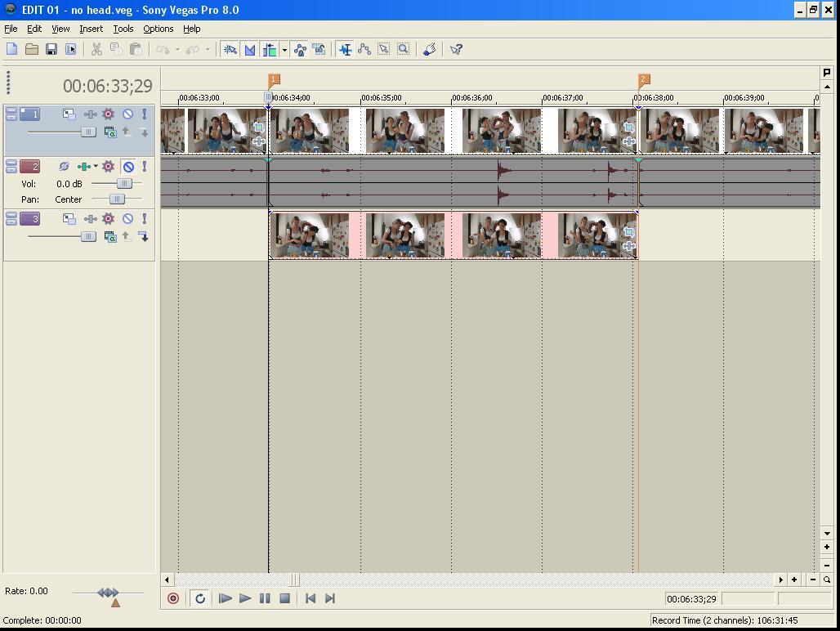The width and height of the screenshot is (840, 631).
Task: Enable snapping in the toolbar
Action: pos(230,50)
